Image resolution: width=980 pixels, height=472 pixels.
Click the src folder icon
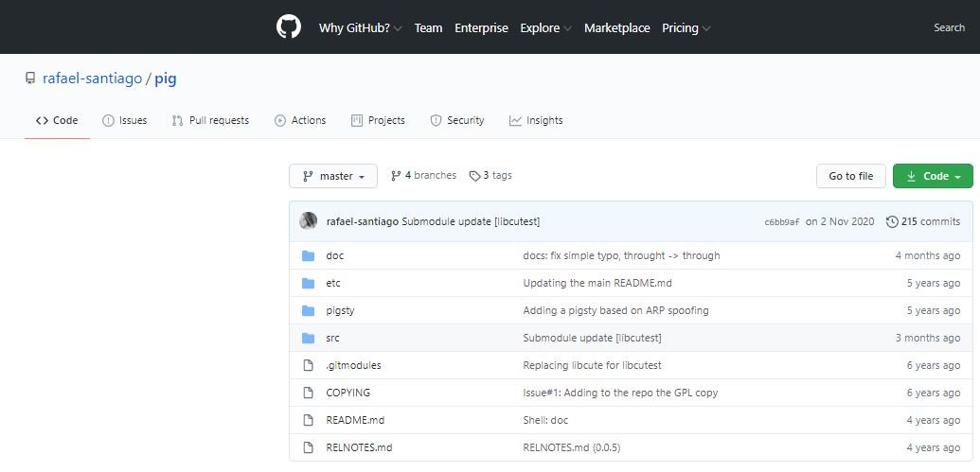tap(308, 339)
